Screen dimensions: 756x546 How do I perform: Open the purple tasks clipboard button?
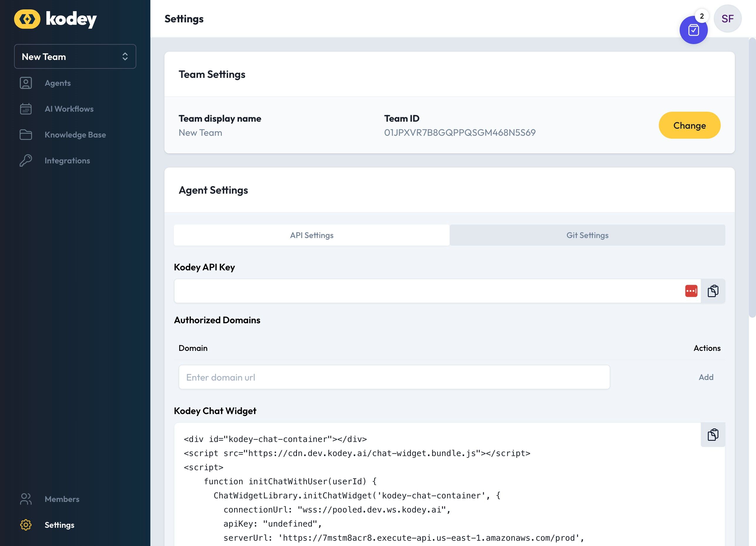(693, 30)
